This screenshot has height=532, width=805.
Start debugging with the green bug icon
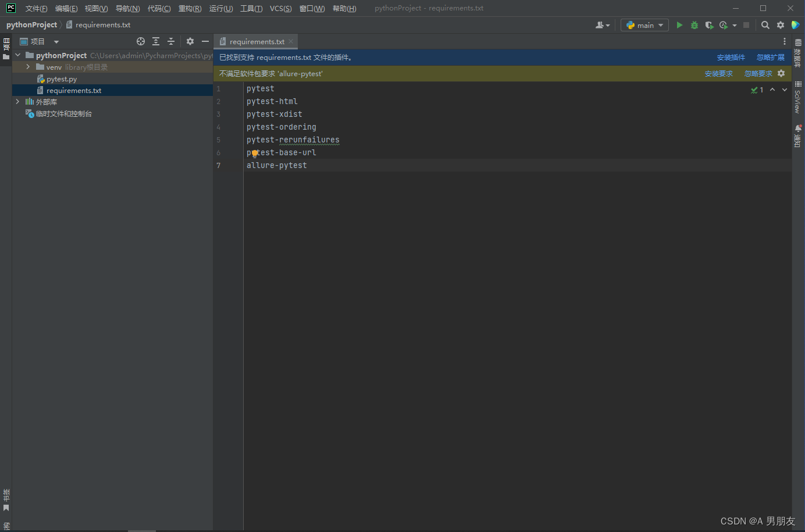tap(694, 25)
